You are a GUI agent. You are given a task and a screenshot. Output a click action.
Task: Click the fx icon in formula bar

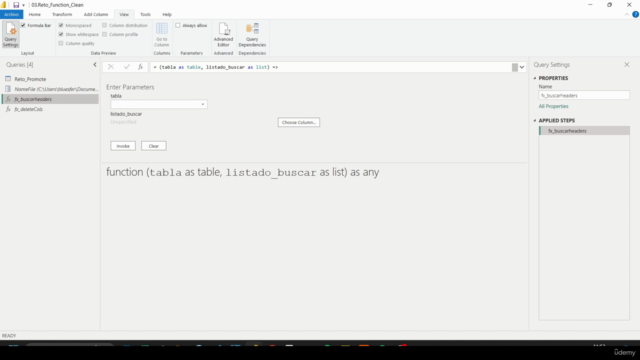(140, 67)
